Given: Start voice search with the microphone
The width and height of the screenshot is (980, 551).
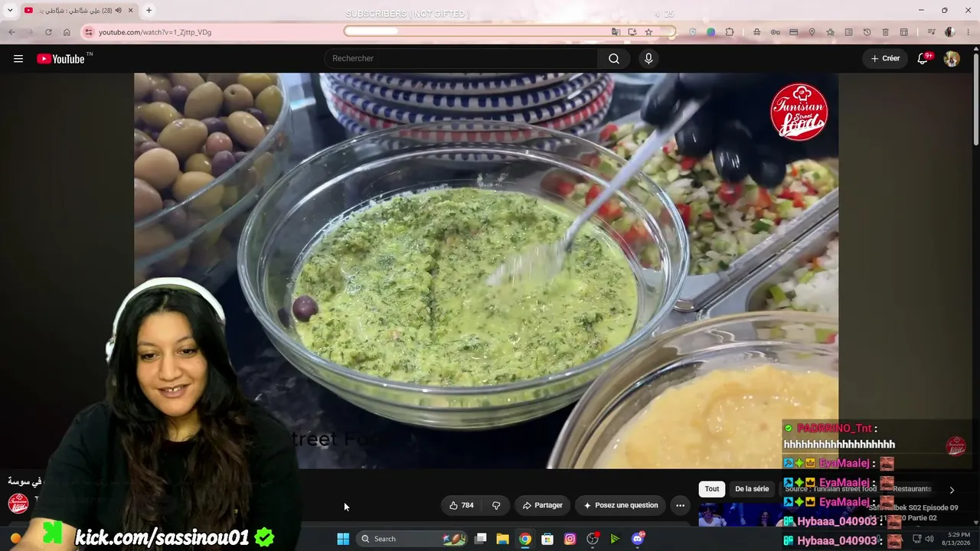Looking at the screenshot, I should point(648,59).
